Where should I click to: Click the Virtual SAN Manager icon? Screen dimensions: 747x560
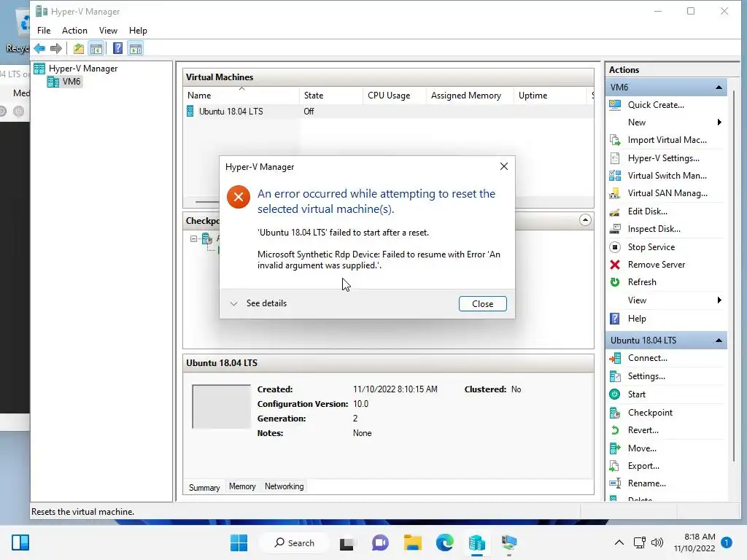click(x=615, y=193)
